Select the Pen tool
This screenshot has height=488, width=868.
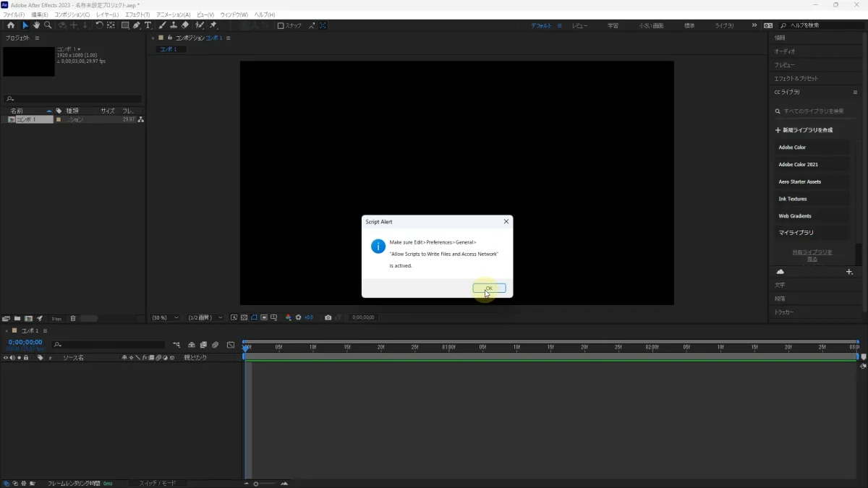click(x=136, y=25)
